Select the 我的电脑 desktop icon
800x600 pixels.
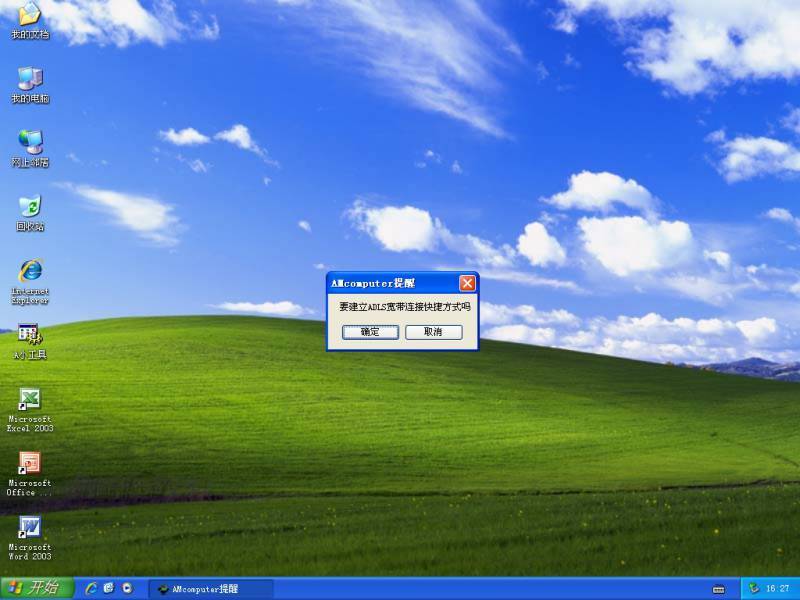coord(30,85)
